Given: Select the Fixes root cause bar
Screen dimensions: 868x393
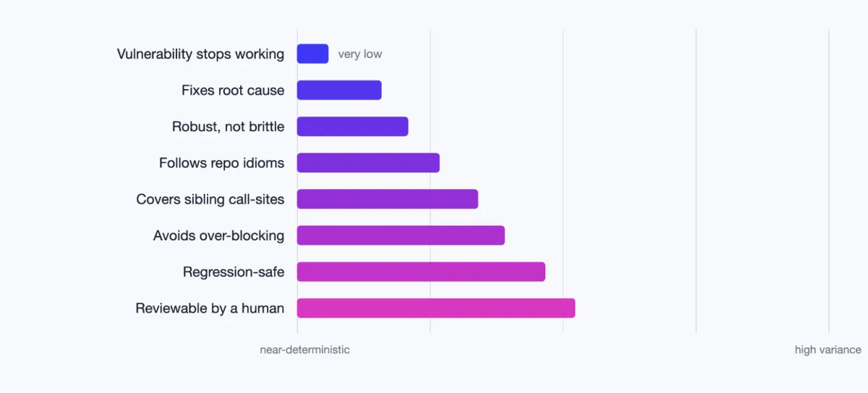Looking at the screenshot, I should coord(339,90).
